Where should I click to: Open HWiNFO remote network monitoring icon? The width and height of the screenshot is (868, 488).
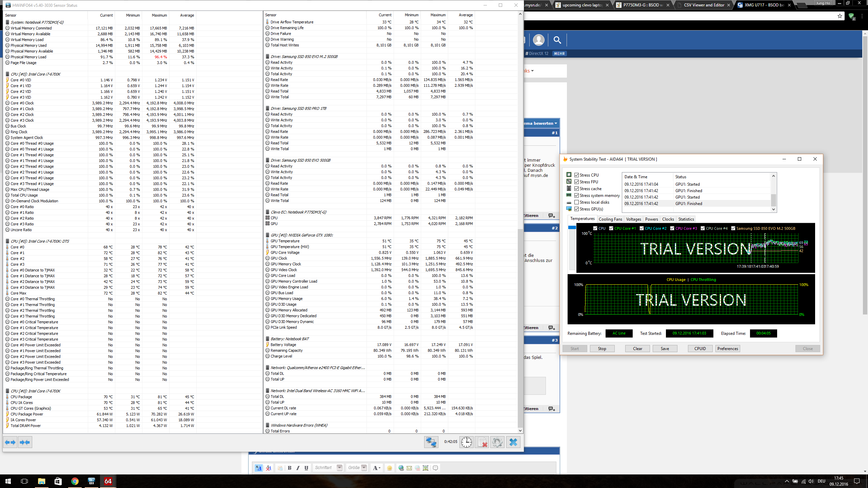point(431,442)
